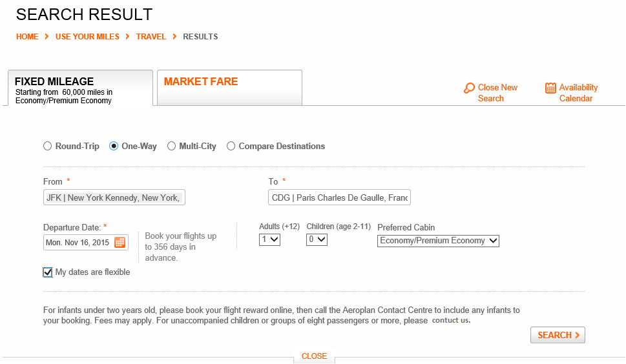Uncheck My dates are flexible checkbox
626x364 pixels.
tap(48, 272)
